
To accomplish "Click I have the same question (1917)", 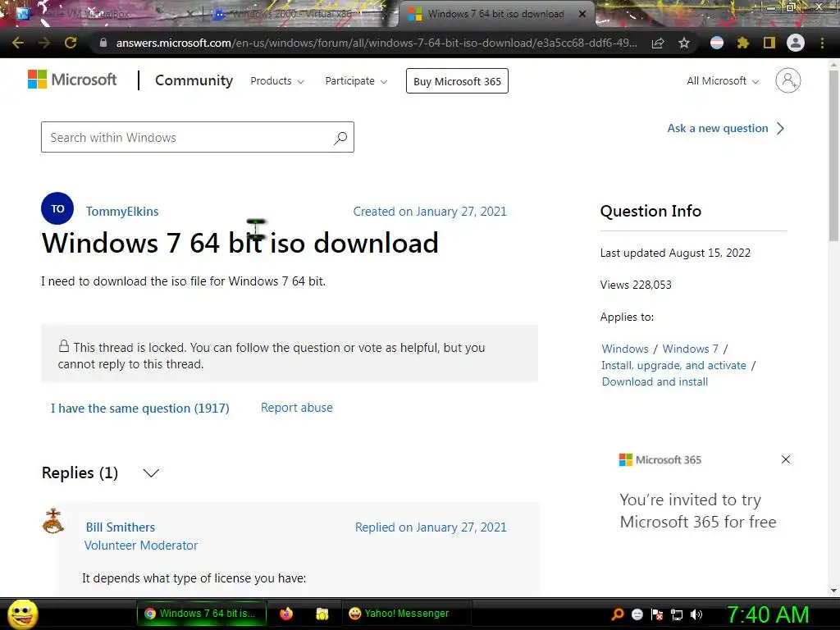I will pyautogui.click(x=139, y=409).
